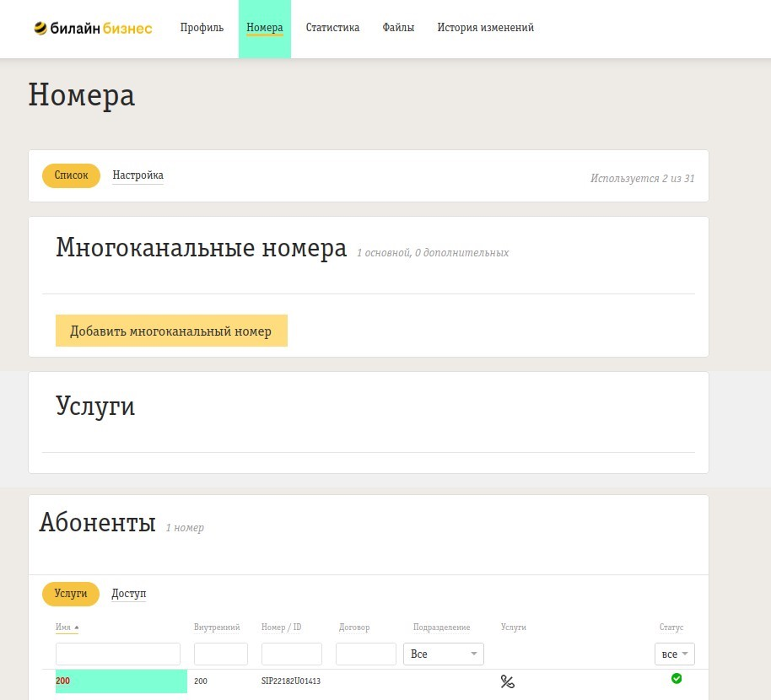Click the Многоканальные номера heading
Viewport: 771px width, 700px height.
(x=201, y=247)
